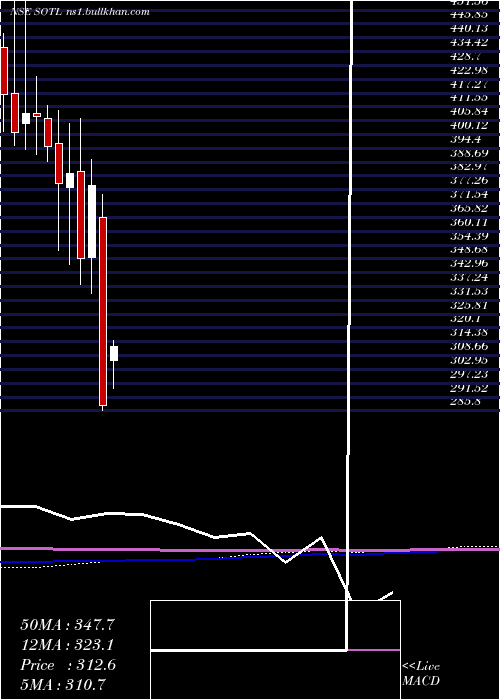
Task: Click the 314.38 price axis label
Action: pyautogui.click(x=469, y=333)
